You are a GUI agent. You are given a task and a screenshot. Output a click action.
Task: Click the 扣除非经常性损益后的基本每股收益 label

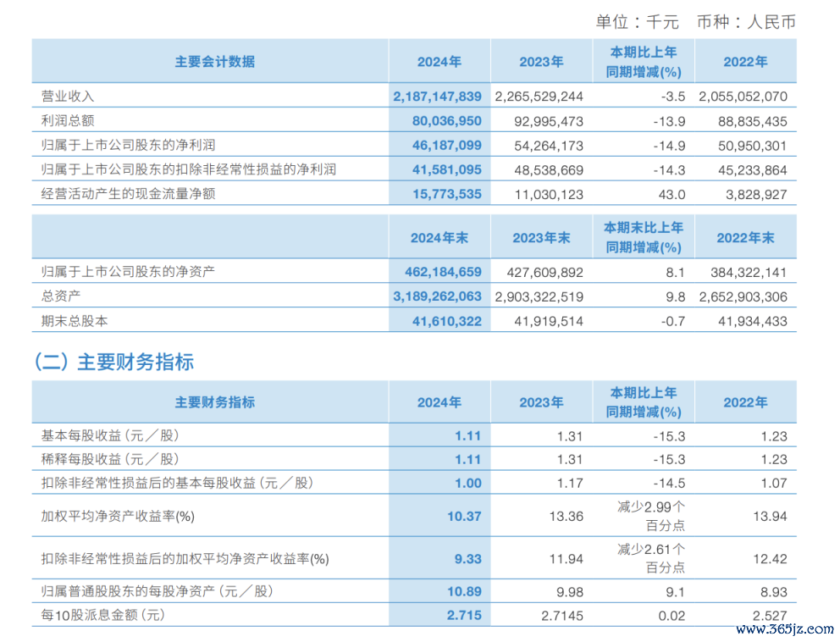click(x=177, y=483)
